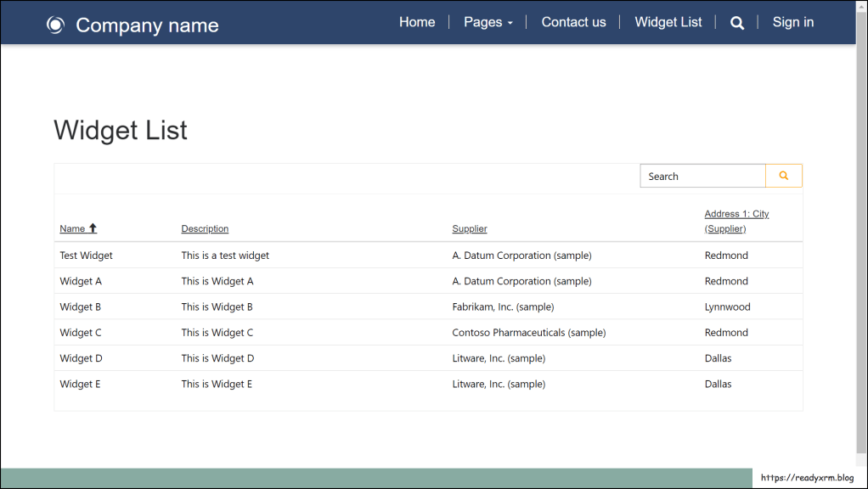868x489 pixels.
Task: Sort by the Description column header
Action: pyautogui.click(x=205, y=229)
